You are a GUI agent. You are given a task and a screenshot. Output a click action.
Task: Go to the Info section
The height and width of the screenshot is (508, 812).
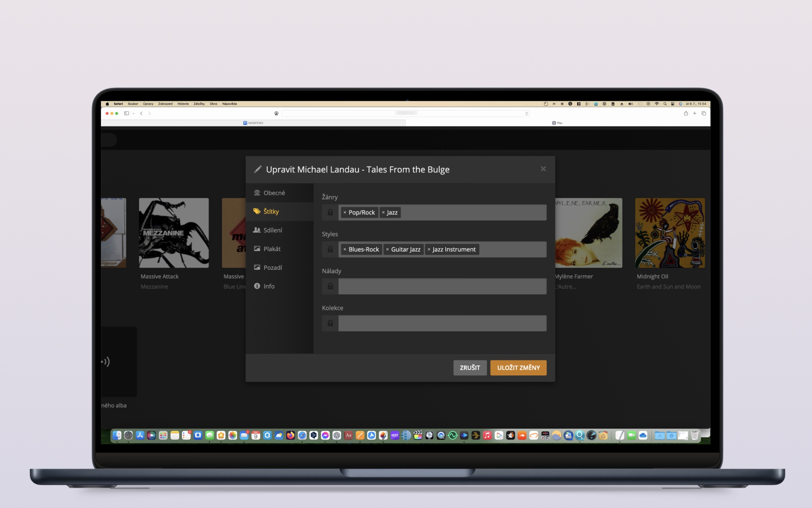pos(269,286)
